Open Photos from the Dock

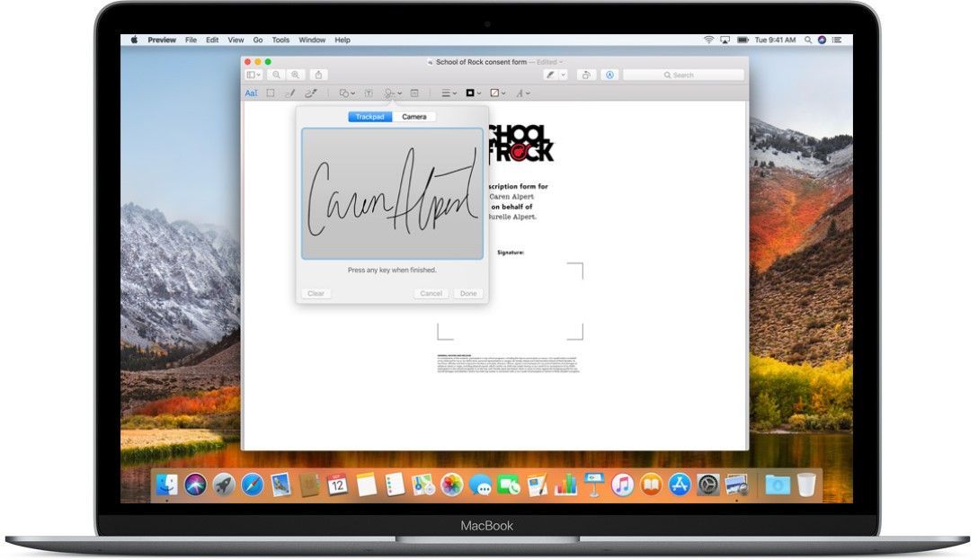[451, 484]
